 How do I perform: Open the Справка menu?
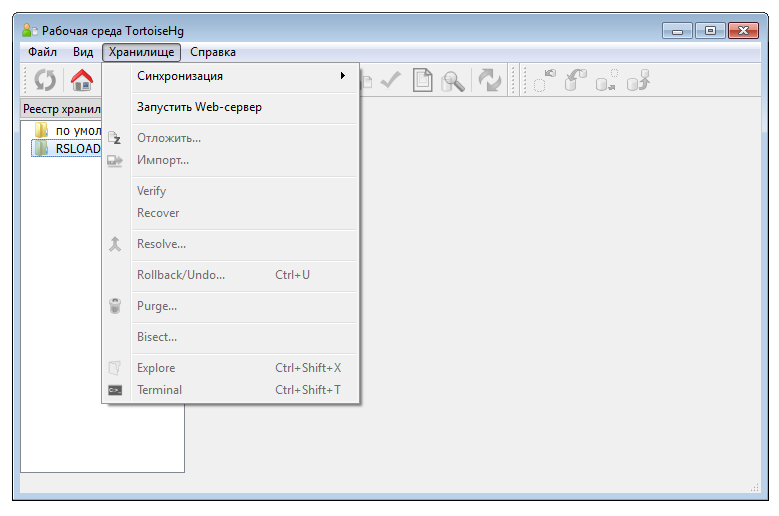[x=213, y=52]
